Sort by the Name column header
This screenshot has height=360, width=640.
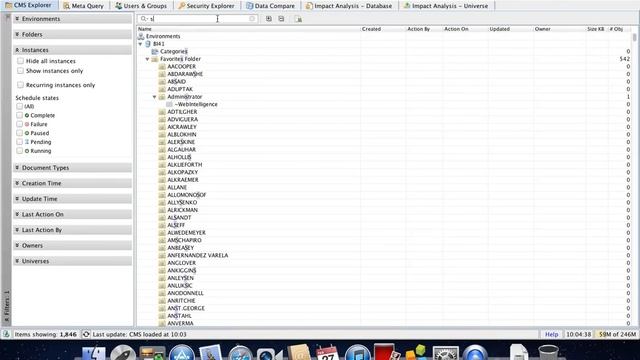(x=248, y=29)
